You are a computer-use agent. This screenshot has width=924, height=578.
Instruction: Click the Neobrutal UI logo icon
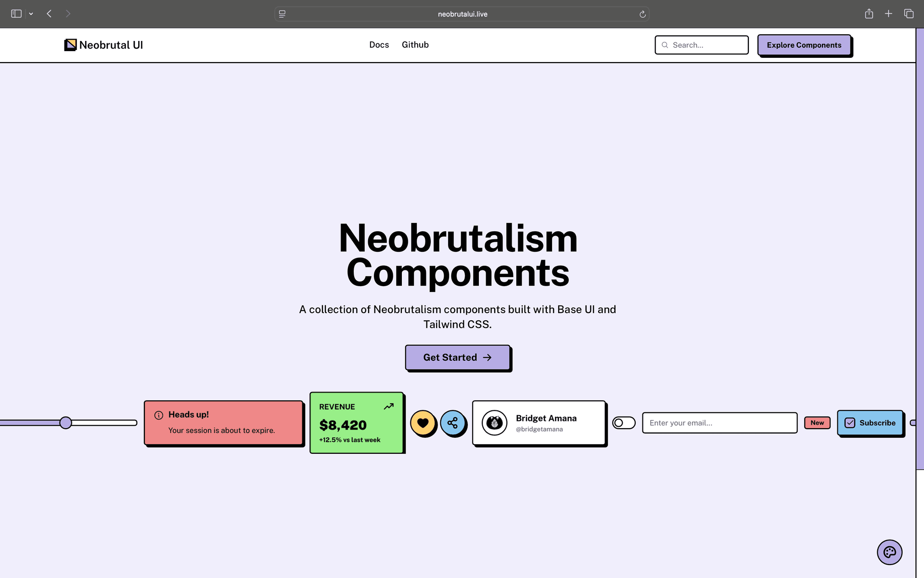(70, 45)
